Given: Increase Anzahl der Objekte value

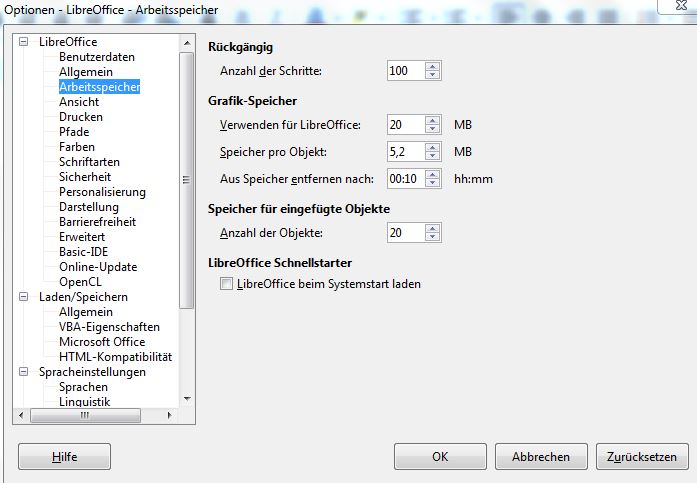Looking at the screenshot, I should tap(433, 228).
